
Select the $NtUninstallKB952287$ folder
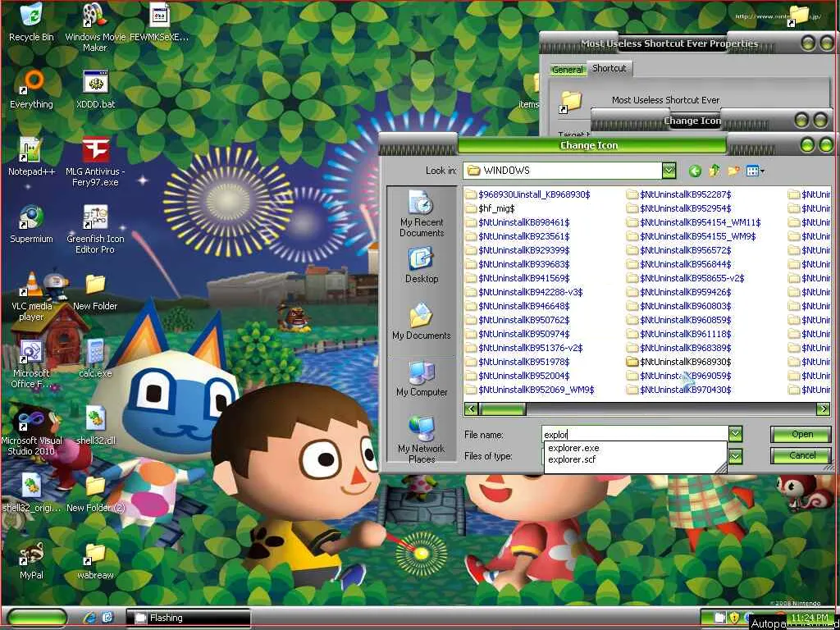click(678, 194)
